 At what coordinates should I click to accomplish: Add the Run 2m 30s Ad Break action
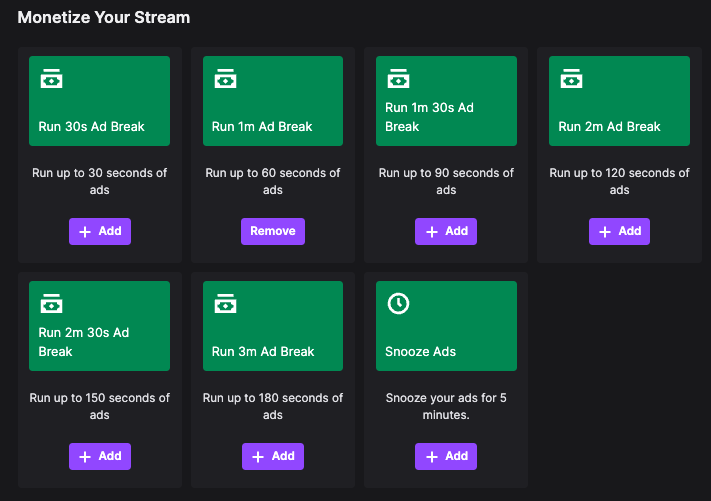[x=100, y=456]
